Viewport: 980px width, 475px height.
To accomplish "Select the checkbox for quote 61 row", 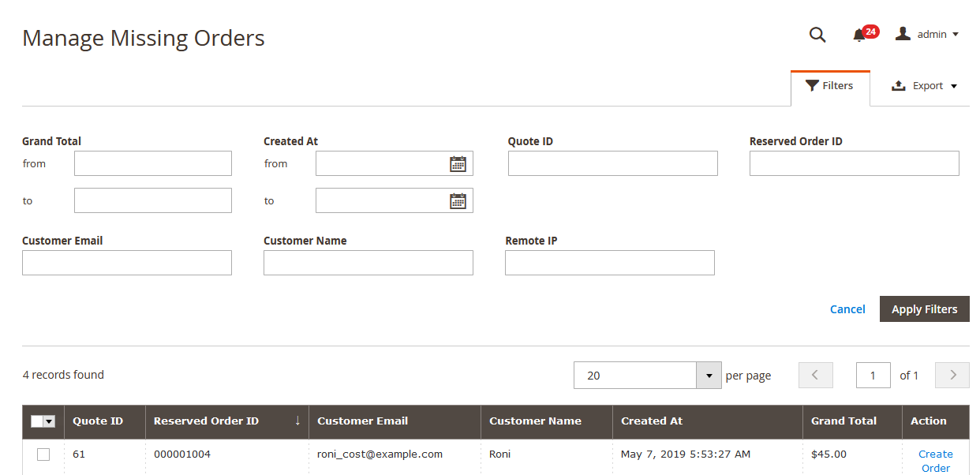I will click(x=43, y=454).
